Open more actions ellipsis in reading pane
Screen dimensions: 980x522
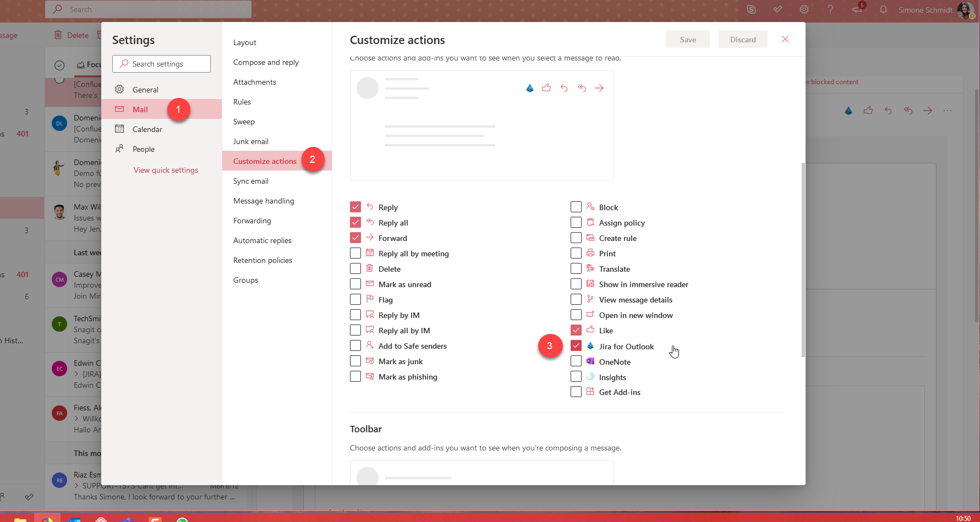point(947,111)
